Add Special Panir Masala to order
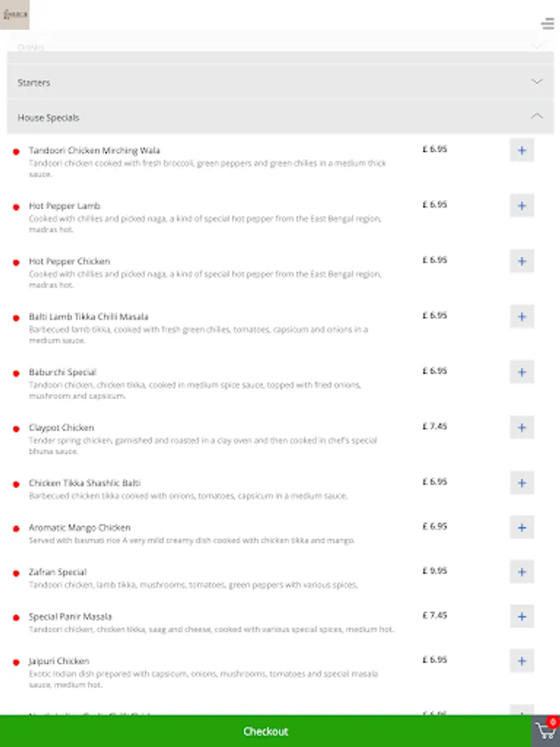This screenshot has width=560, height=747. click(x=522, y=617)
